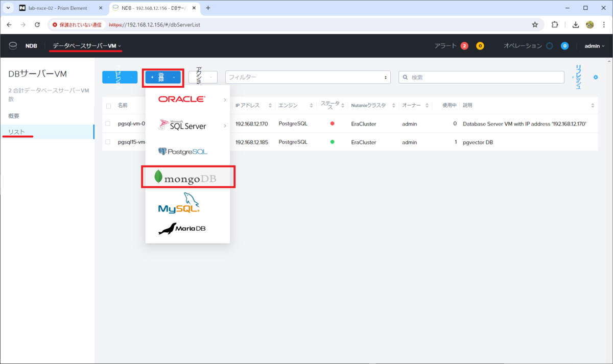Image resolution: width=613 pixels, height=364 pixels.
Task: Open the オペレーション spinner indicator
Action: tap(549, 46)
